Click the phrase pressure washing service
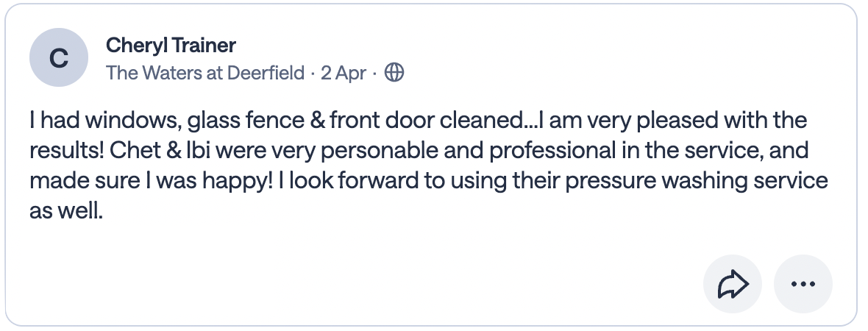The height and width of the screenshot is (331, 868). (x=697, y=181)
